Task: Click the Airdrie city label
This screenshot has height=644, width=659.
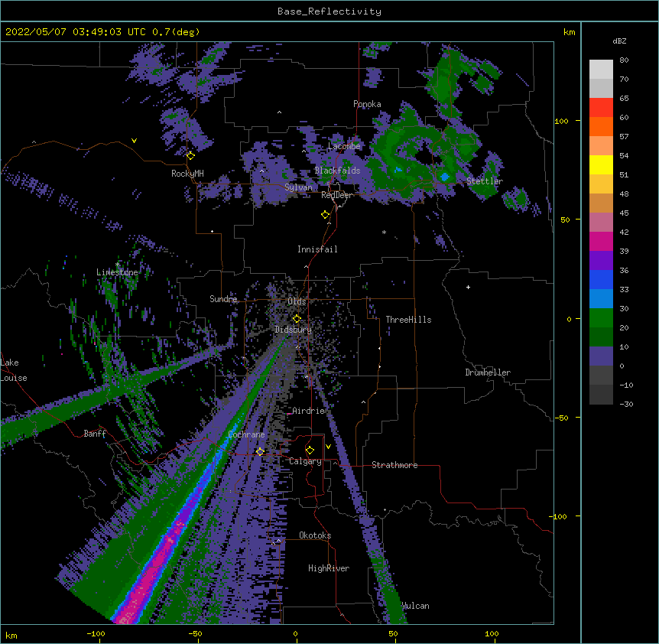Action: point(309,411)
